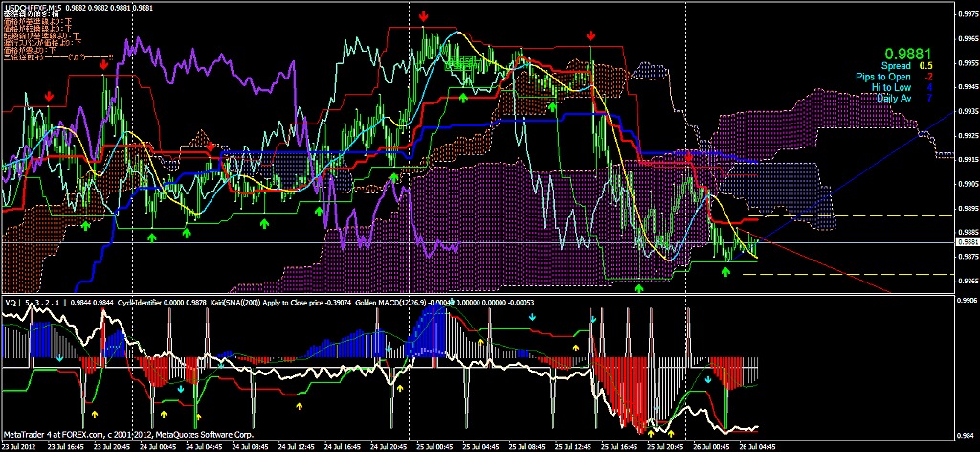Click the 26 Jul 04:45 time axis label
This screenshot has width=980, height=452.
click(x=753, y=446)
